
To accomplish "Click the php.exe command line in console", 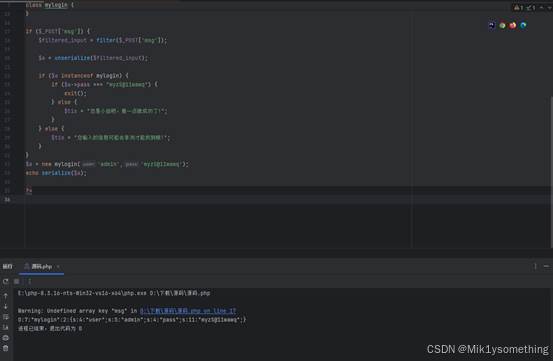I will tap(114, 293).
